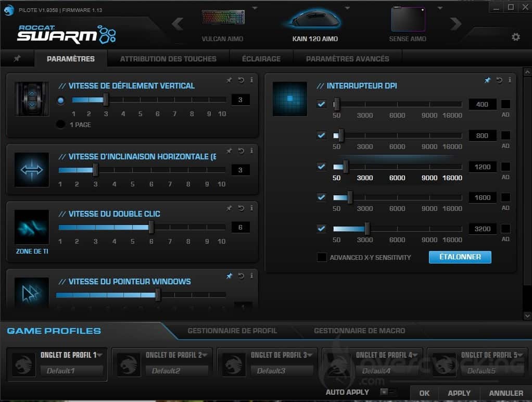532x402 pixels.
Task: Click the Étalonner button
Action: coord(460,257)
